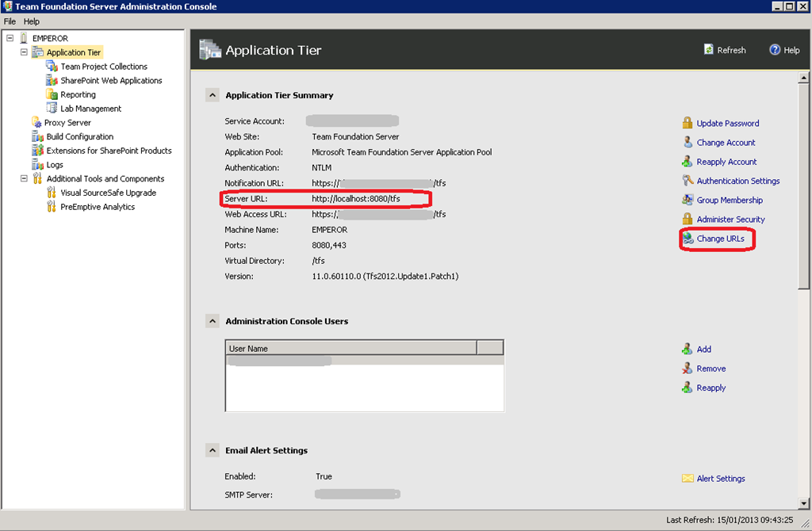Image resolution: width=812 pixels, height=531 pixels.
Task: Click the Help question mark icon
Action: tap(775, 50)
